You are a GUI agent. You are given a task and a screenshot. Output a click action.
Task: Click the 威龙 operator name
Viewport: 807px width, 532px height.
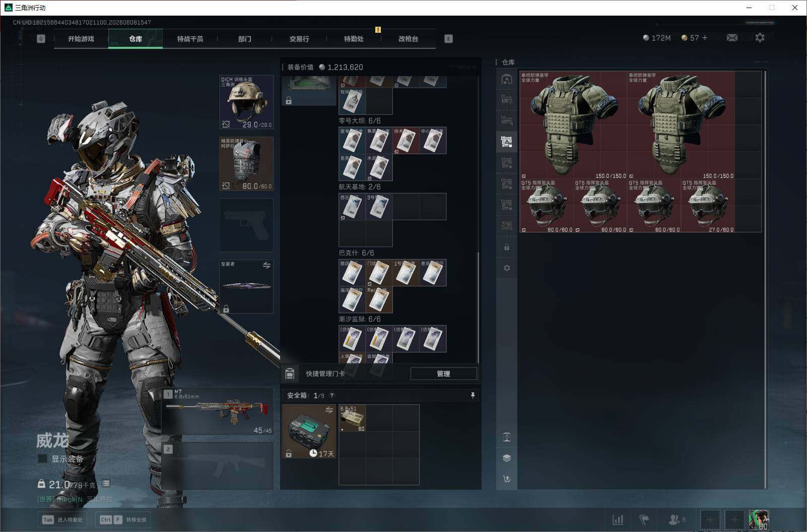coord(52,441)
